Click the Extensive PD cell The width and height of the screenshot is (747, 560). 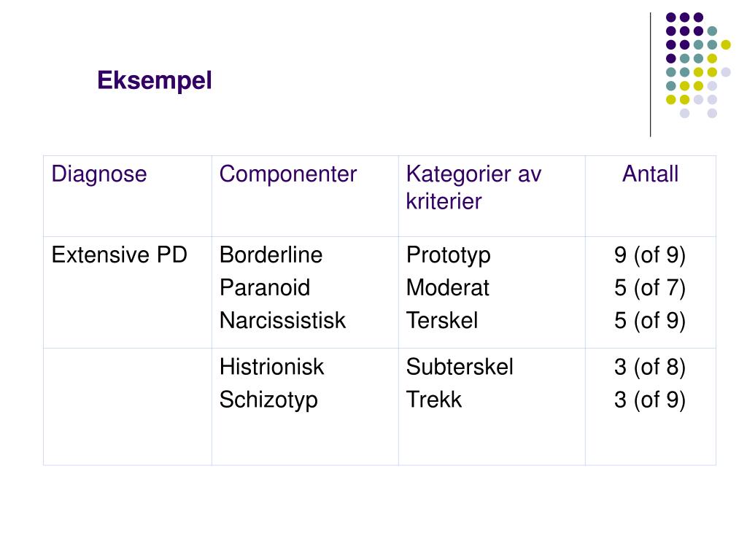point(119,254)
